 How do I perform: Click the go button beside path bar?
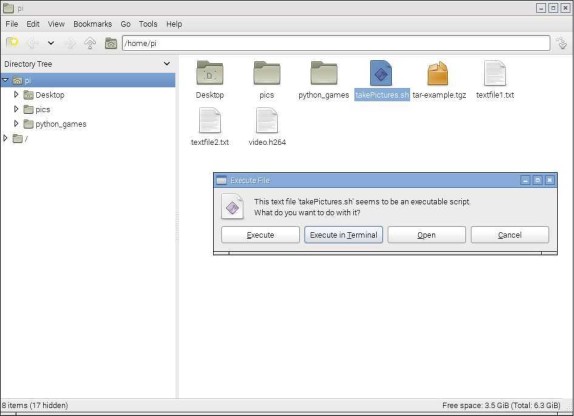(x=562, y=43)
